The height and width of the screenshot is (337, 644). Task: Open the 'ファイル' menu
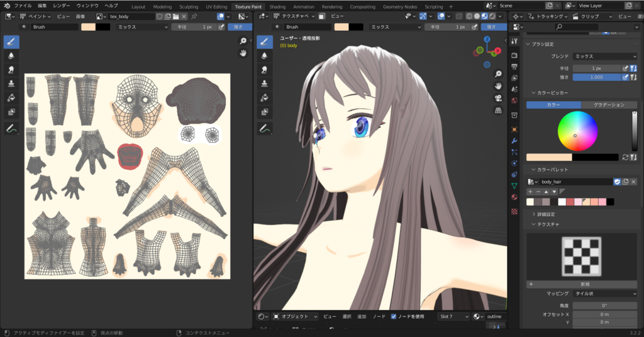click(x=23, y=6)
